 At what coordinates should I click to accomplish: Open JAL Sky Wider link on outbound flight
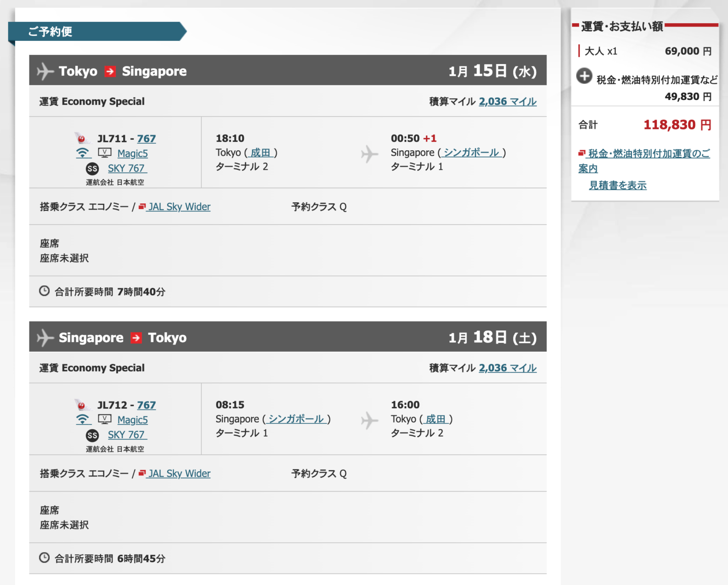point(179,207)
